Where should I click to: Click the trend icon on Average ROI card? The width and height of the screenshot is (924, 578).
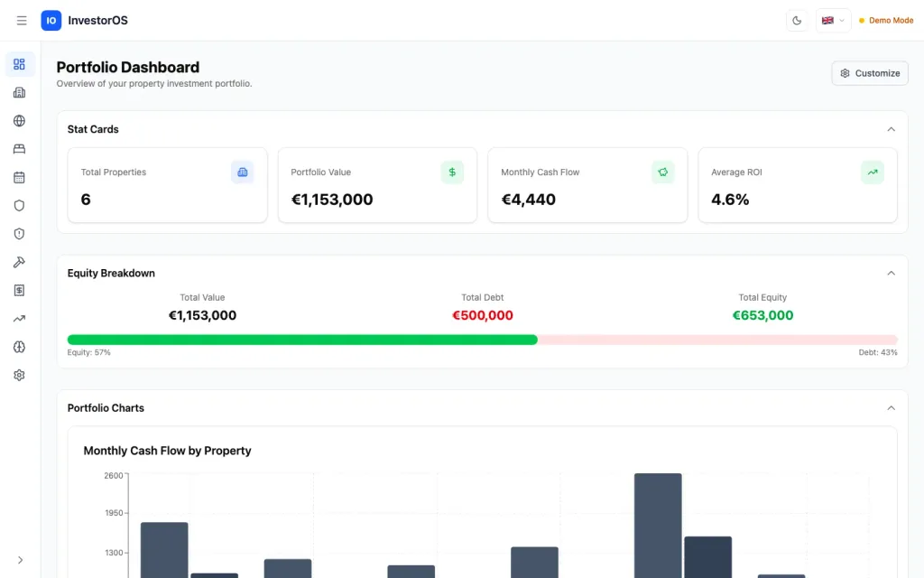(873, 172)
